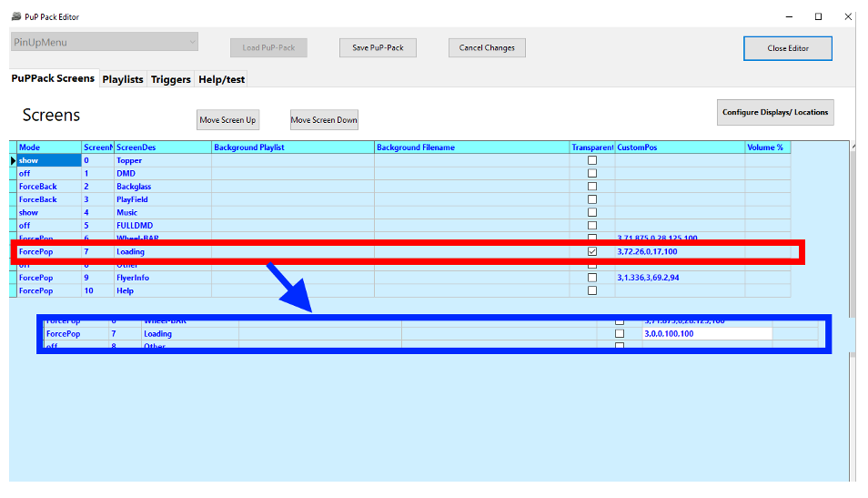Click the Close Editor button
The width and height of the screenshot is (868, 498).
tap(787, 48)
